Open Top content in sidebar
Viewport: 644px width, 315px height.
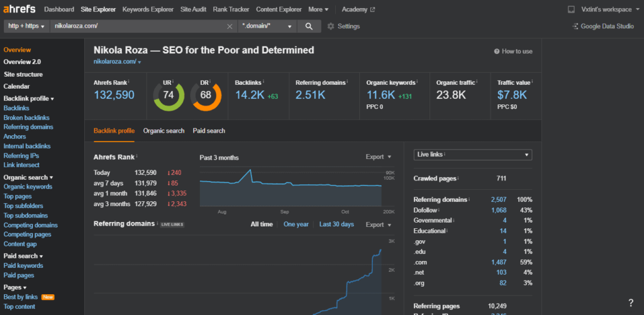pyautogui.click(x=19, y=306)
